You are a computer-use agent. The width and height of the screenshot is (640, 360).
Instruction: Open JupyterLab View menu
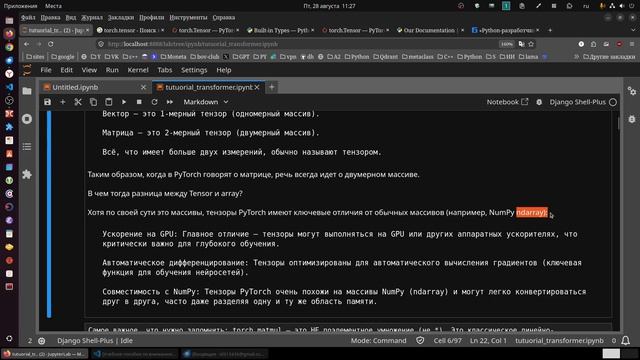pos(89,70)
